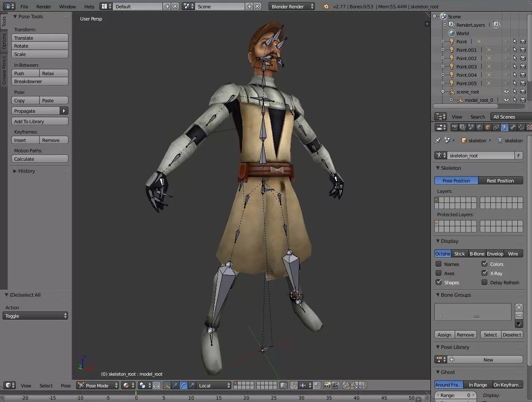
Task: Open the Blender Render engine dropdown
Action: tap(291, 6)
